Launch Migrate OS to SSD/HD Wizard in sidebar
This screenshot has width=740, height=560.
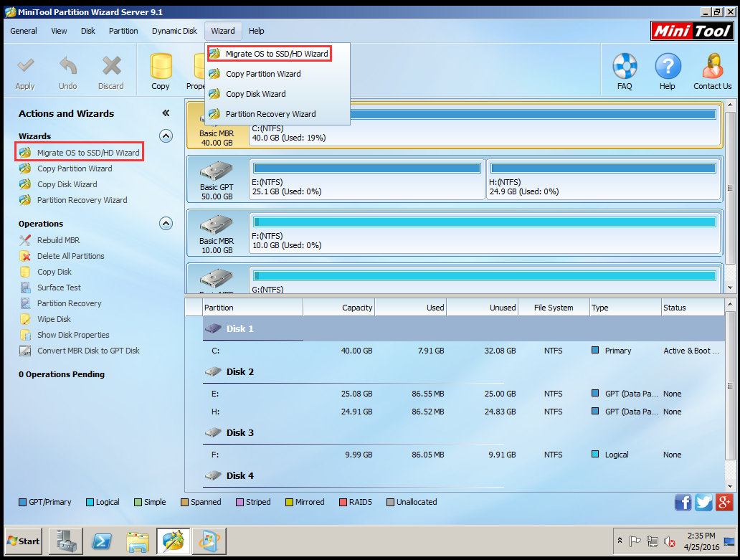[x=80, y=153]
